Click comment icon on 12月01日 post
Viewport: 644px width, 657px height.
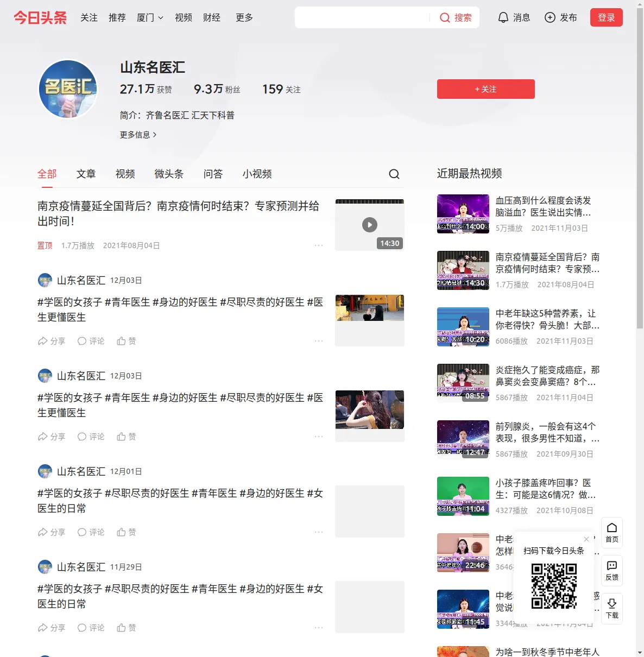[82, 532]
